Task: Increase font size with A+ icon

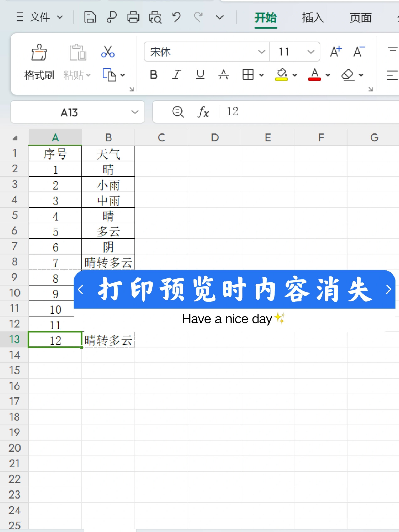Action: point(336,51)
